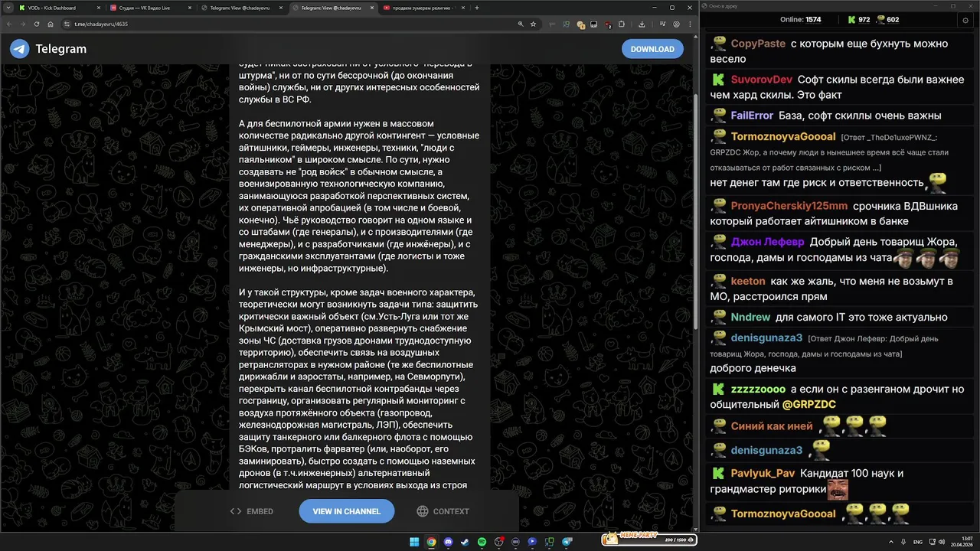Screen dimensions: 980x551
Task: Click Kick badge next to SuvorovDev
Action: 718,80
